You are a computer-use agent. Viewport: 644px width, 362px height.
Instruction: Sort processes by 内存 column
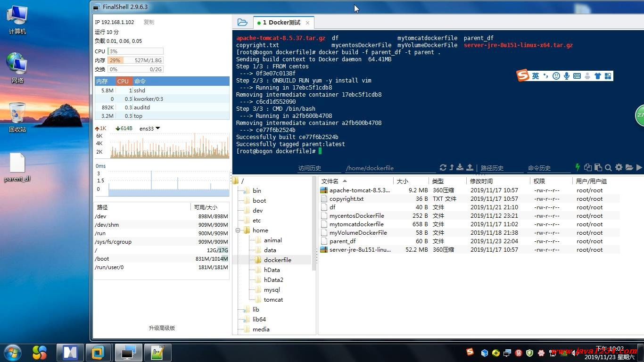[105, 81]
